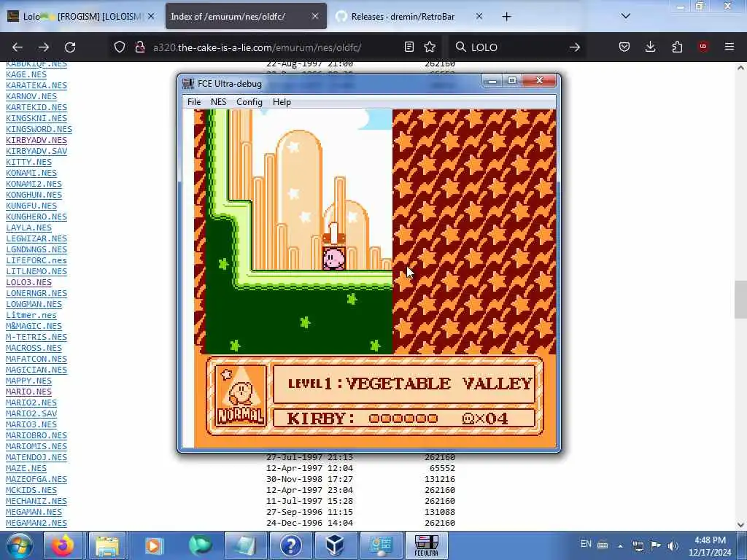The height and width of the screenshot is (560, 747).
Task: Open the MAPPY.NES link
Action: [28, 381]
